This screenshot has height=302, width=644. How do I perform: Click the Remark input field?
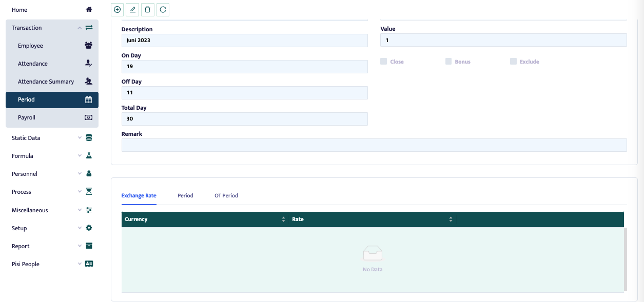point(374,145)
